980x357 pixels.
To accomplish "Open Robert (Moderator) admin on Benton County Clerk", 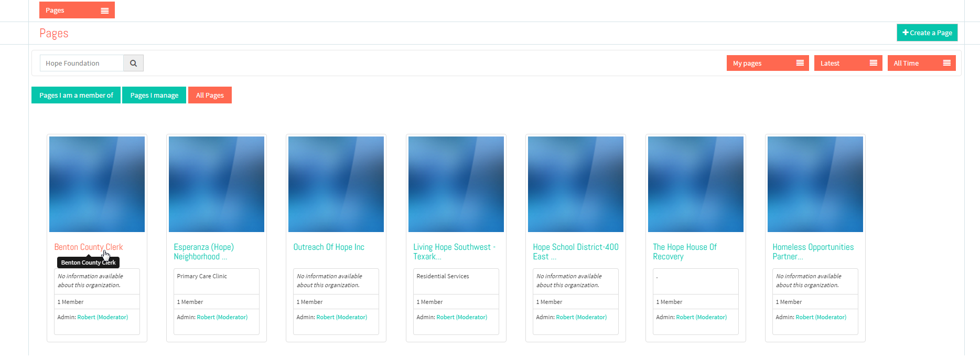I will [103, 317].
